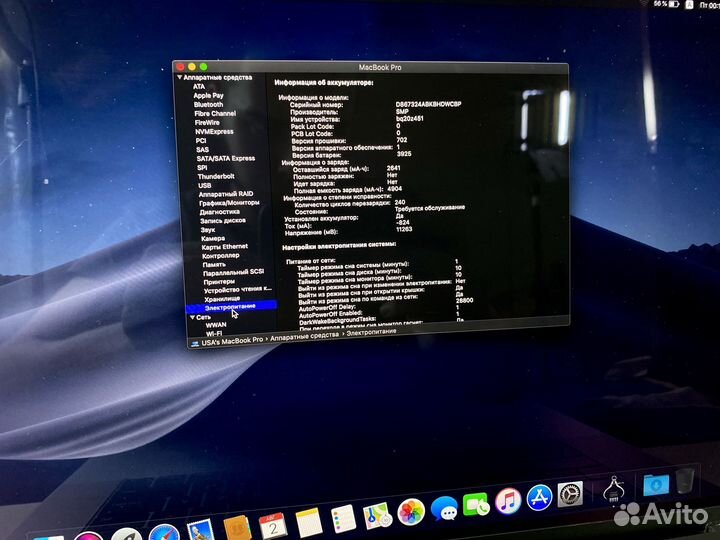Select Fibre Channel in the sidebar

click(x=215, y=113)
